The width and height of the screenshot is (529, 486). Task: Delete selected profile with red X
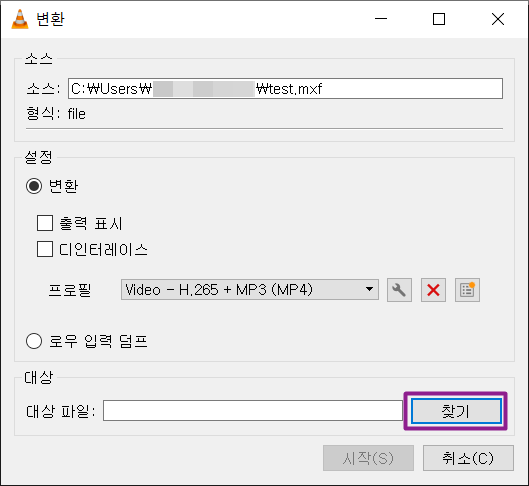tap(433, 290)
